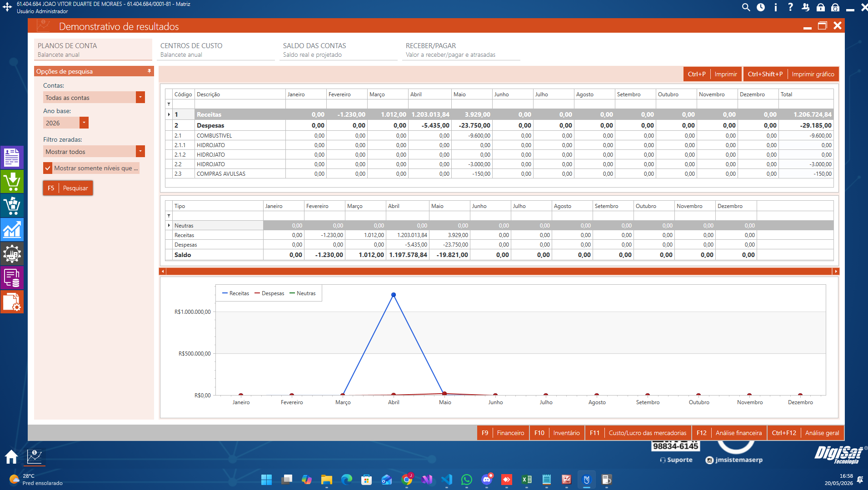Click the F5 Pesquisar button

pos(68,188)
